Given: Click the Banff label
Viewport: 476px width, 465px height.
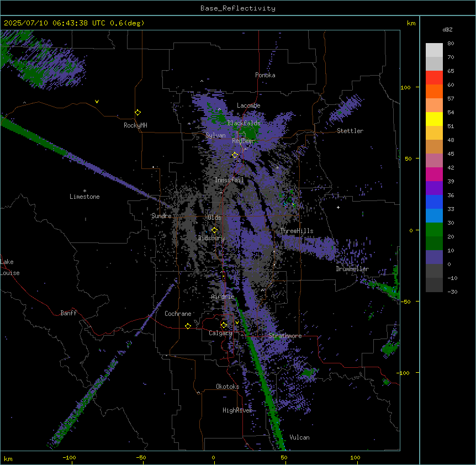Looking at the screenshot, I should point(68,313).
